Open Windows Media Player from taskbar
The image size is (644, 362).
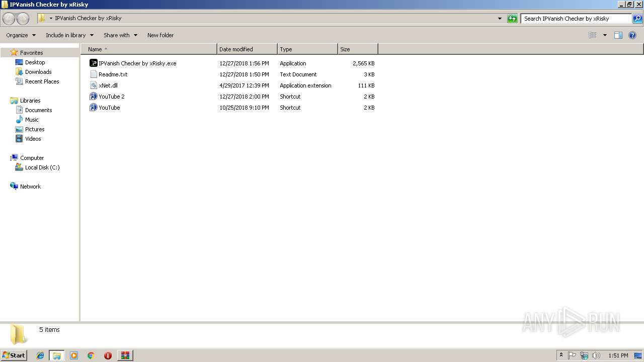(74, 355)
